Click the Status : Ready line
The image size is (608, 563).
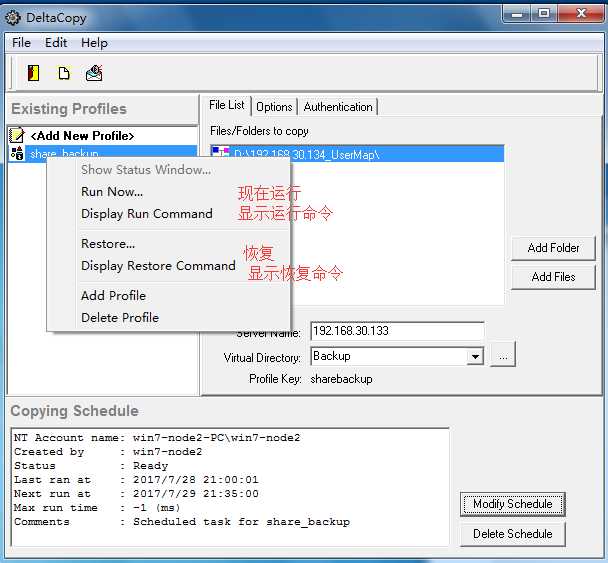pos(91,465)
